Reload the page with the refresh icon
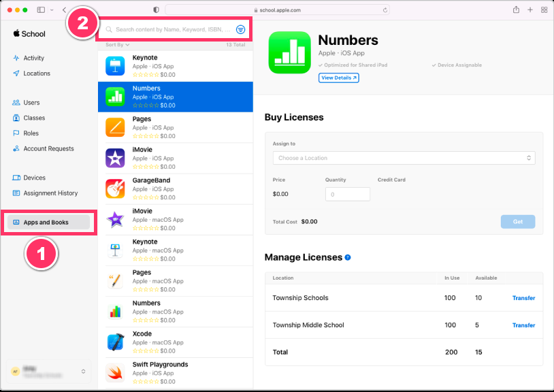The width and height of the screenshot is (554, 392). [385, 10]
